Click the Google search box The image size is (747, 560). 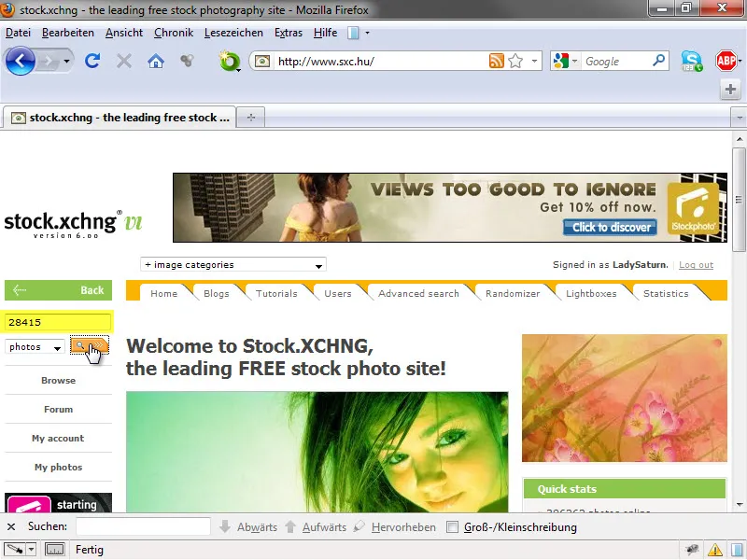pos(615,61)
